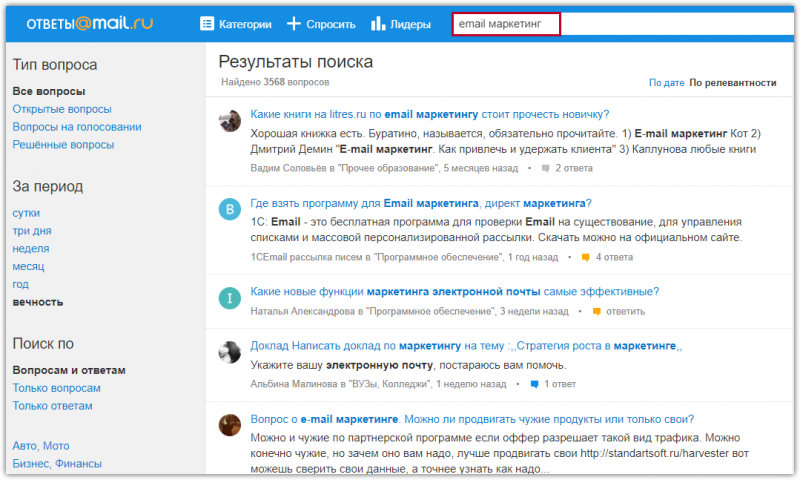The width and height of the screenshot is (800, 480).
Task: Click the plus icon next to Спросить
Action: 294,24
